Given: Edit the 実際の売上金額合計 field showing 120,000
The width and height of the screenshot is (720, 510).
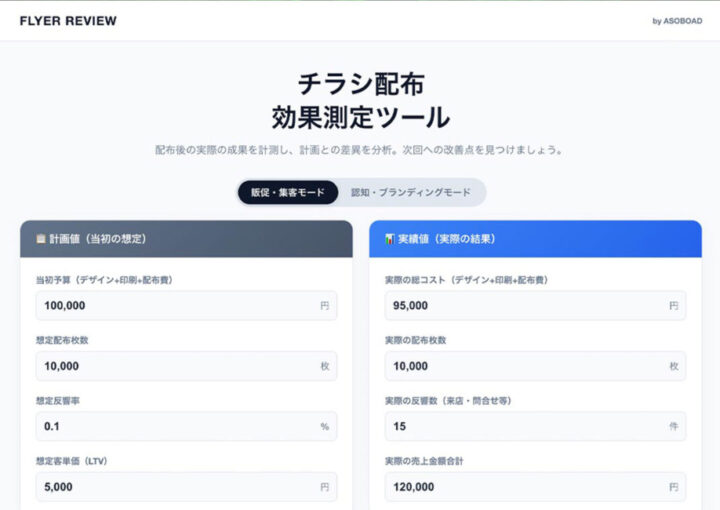Looking at the screenshot, I should pyautogui.click(x=535, y=487).
